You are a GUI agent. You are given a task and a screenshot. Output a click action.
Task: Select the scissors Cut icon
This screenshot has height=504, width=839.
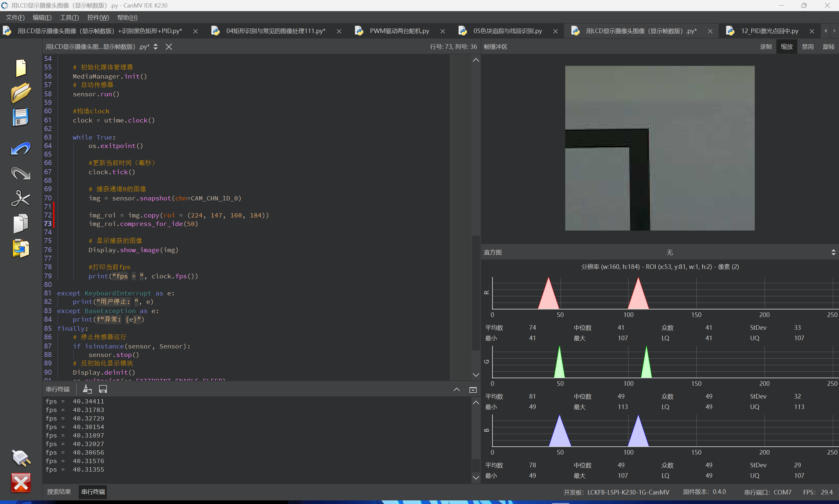[x=21, y=198]
